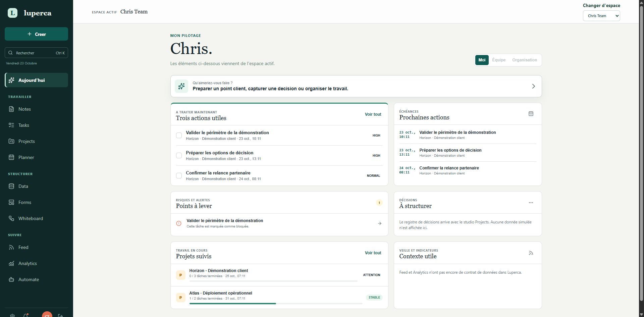Check 'Confirmer la relance partenaire' task
The height and width of the screenshot is (317, 644).
(179, 176)
